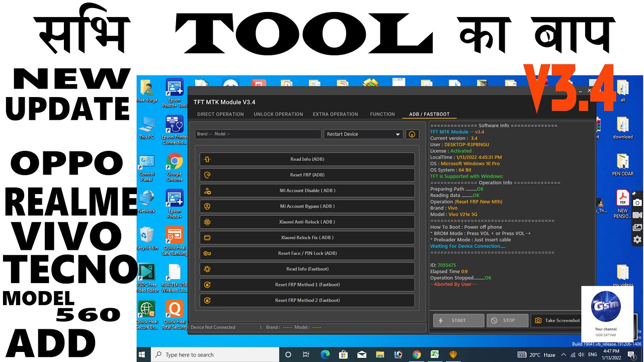644x362 pixels.
Task: Click the START button
Action: [458, 320]
